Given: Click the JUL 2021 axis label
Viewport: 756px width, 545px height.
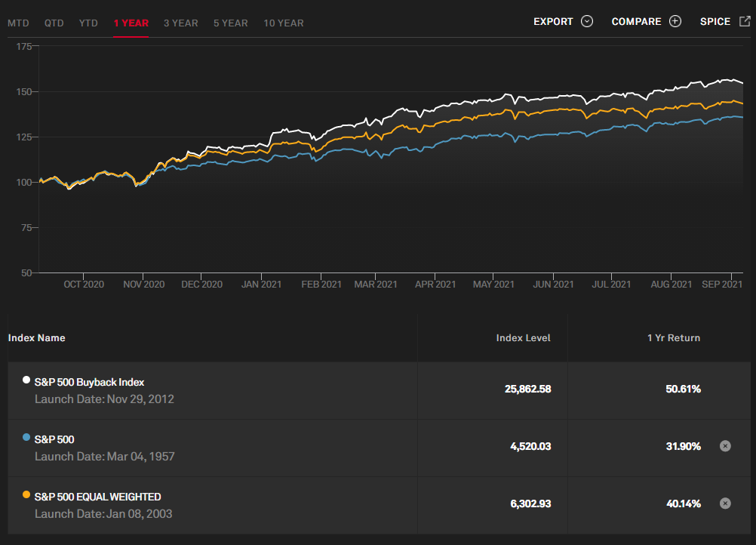Looking at the screenshot, I should (611, 285).
